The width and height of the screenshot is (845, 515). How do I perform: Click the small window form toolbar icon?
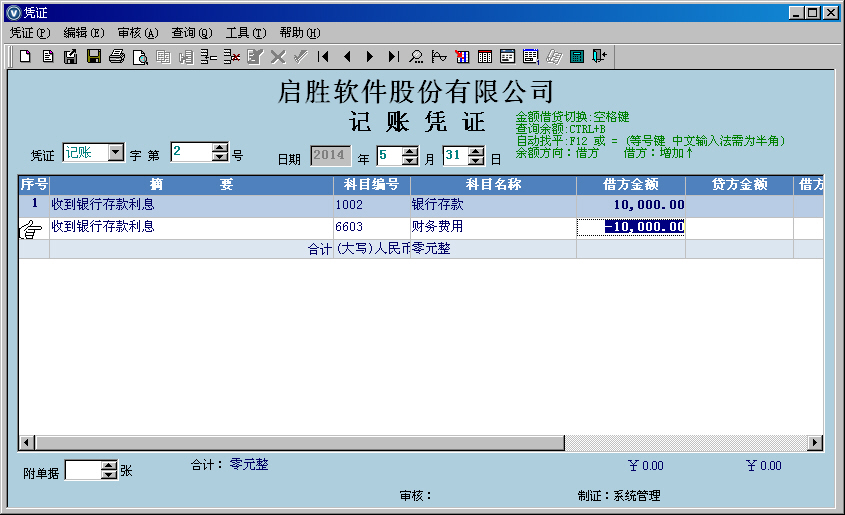pyautogui.click(x=508, y=57)
